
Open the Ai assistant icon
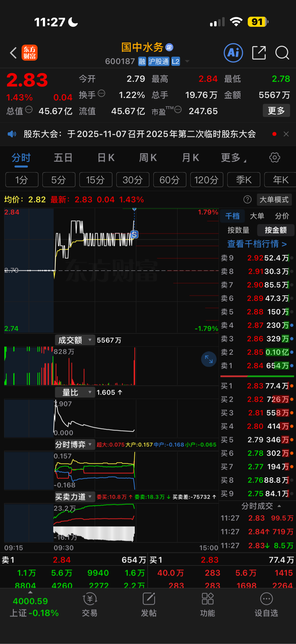234,52
